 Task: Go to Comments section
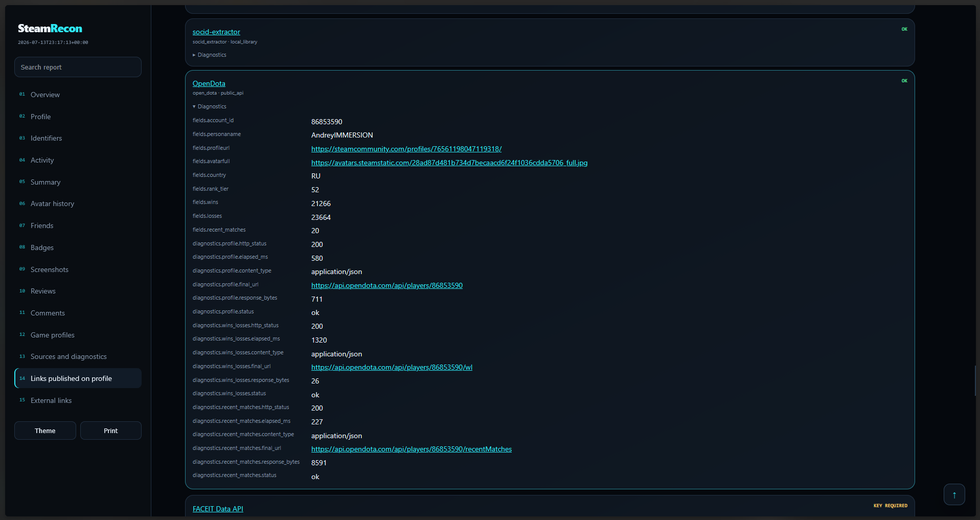(78, 313)
